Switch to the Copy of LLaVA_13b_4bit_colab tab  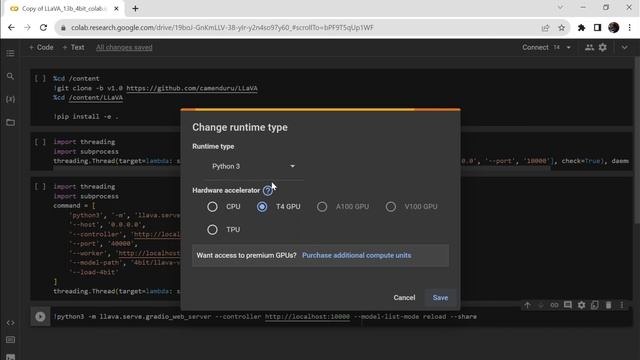click(x=64, y=9)
